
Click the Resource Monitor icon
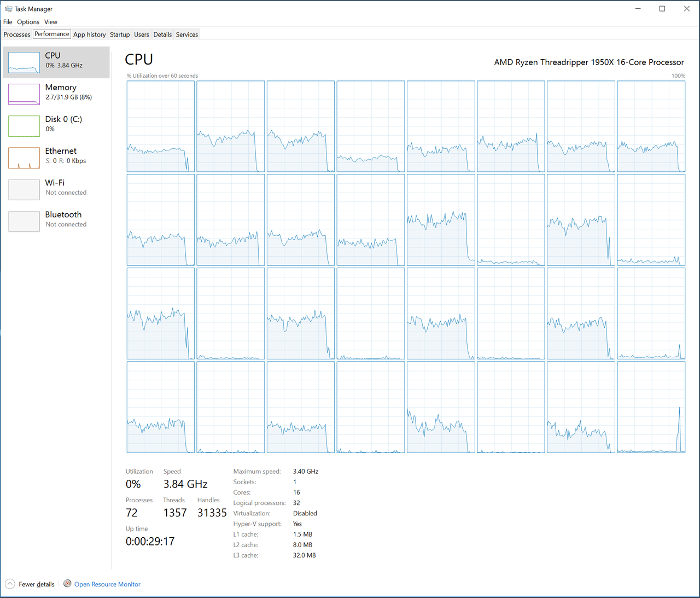tap(67, 584)
